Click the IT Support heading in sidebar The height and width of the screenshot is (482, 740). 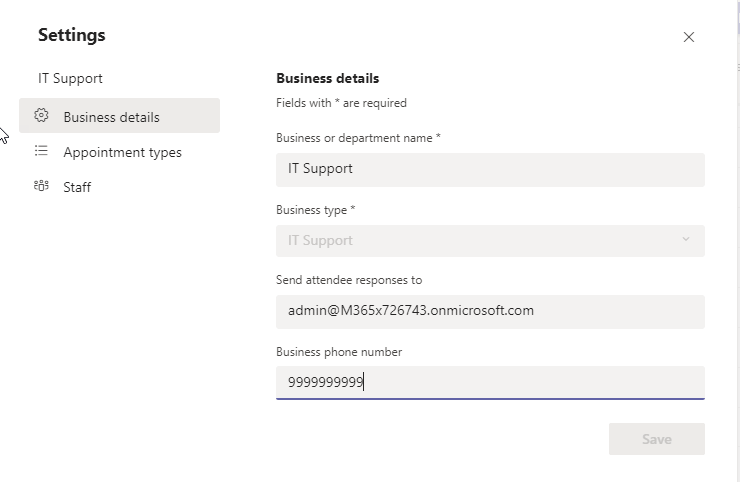[x=70, y=78]
